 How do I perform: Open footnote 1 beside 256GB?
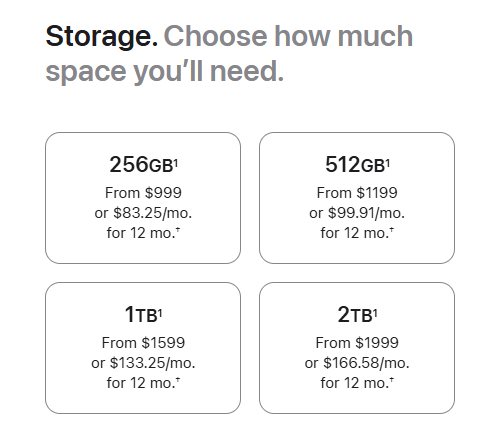tap(176, 162)
